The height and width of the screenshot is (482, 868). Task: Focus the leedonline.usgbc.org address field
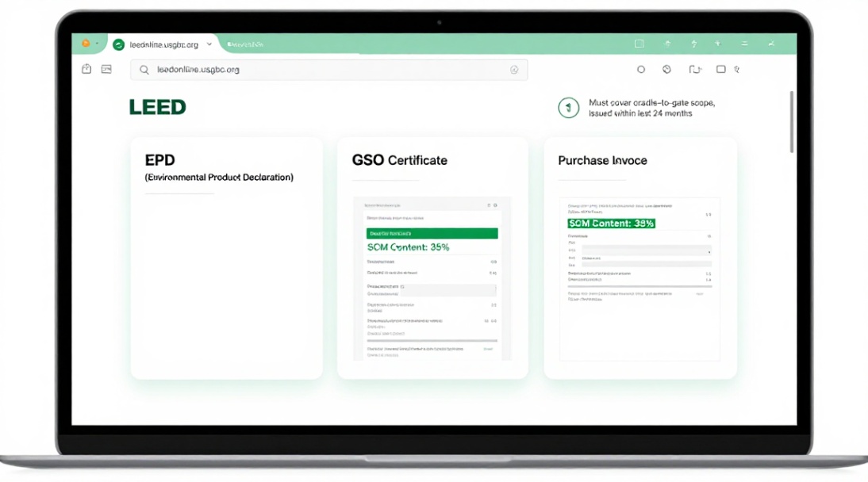click(x=328, y=70)
